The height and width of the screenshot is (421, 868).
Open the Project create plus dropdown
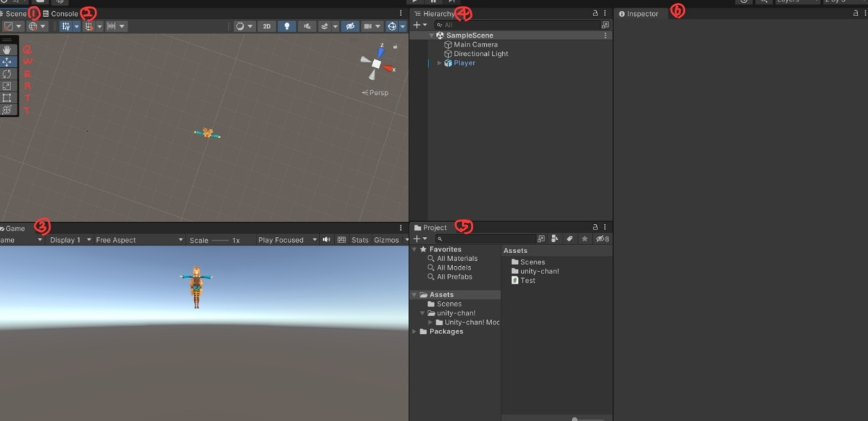419,239
